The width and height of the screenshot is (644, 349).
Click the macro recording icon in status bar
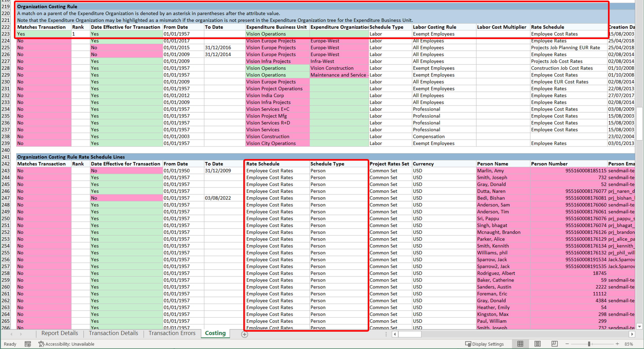tap(28, 344)
